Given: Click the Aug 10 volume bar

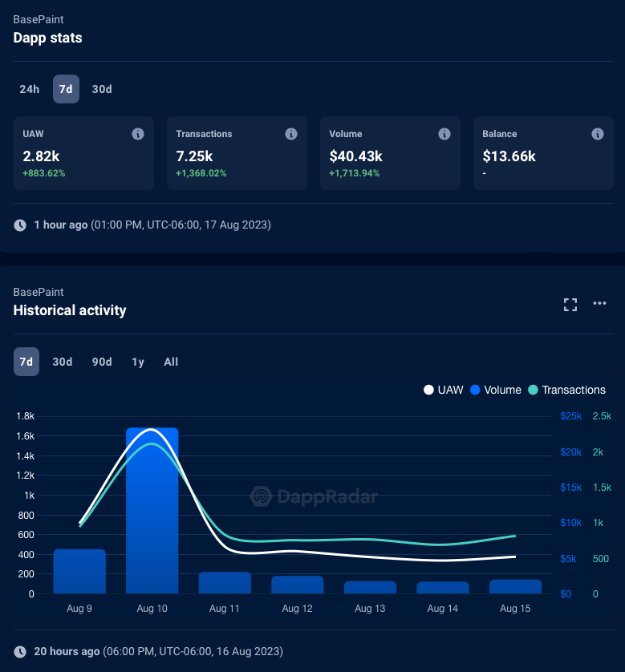Looking at the screenshot, I should [152, 511].
